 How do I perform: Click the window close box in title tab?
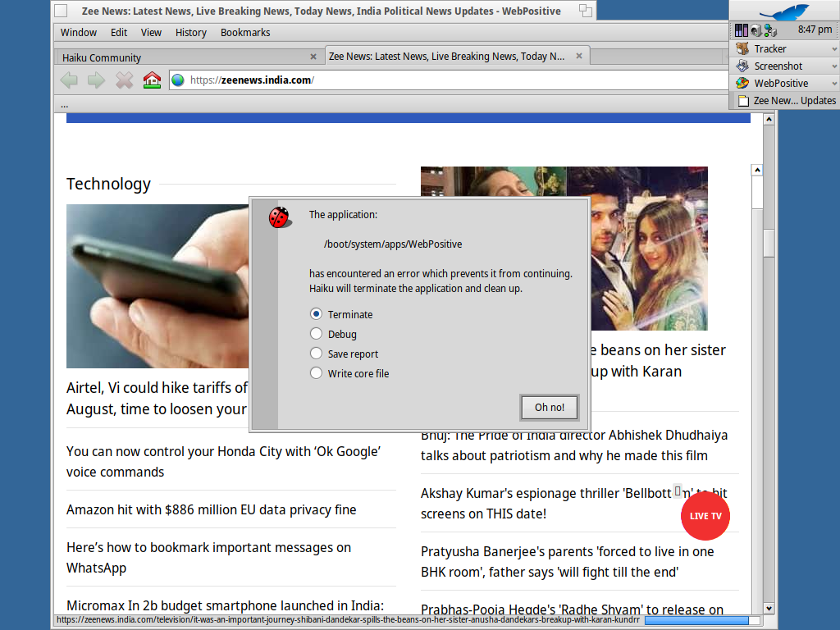point(62,11)
